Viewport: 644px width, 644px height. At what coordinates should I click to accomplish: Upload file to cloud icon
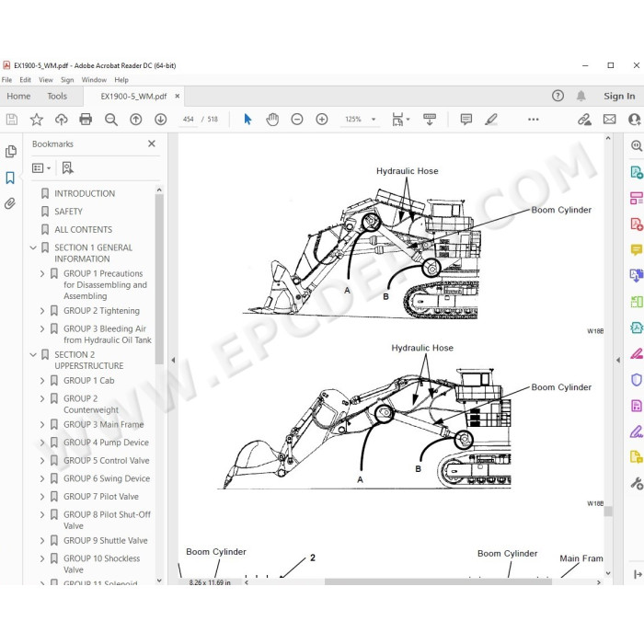(62, 120)
